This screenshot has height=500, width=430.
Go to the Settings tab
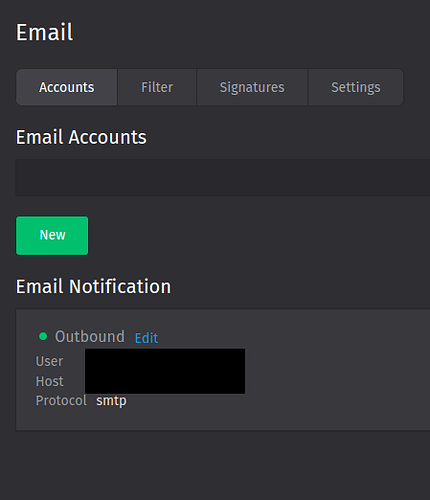(x=356, y=87)
